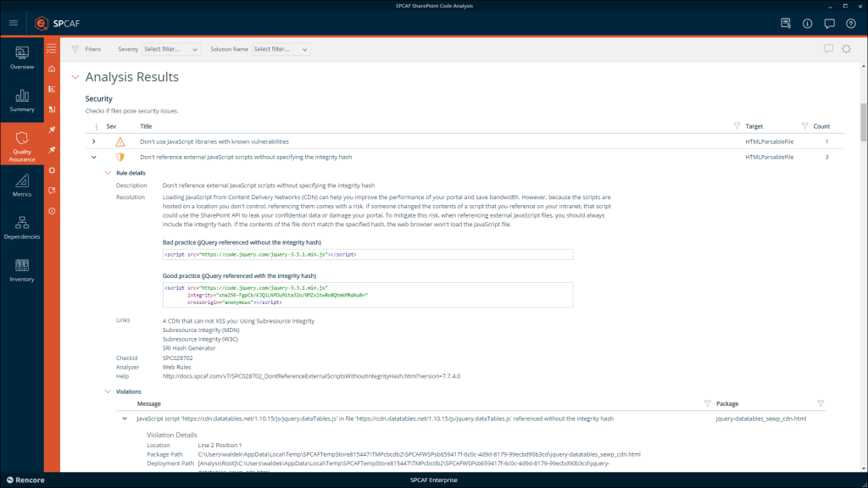Image resolution: width=868 pixels, height=488 pixels.
Task: Open the Inventory section
Action: pos(21,271)
